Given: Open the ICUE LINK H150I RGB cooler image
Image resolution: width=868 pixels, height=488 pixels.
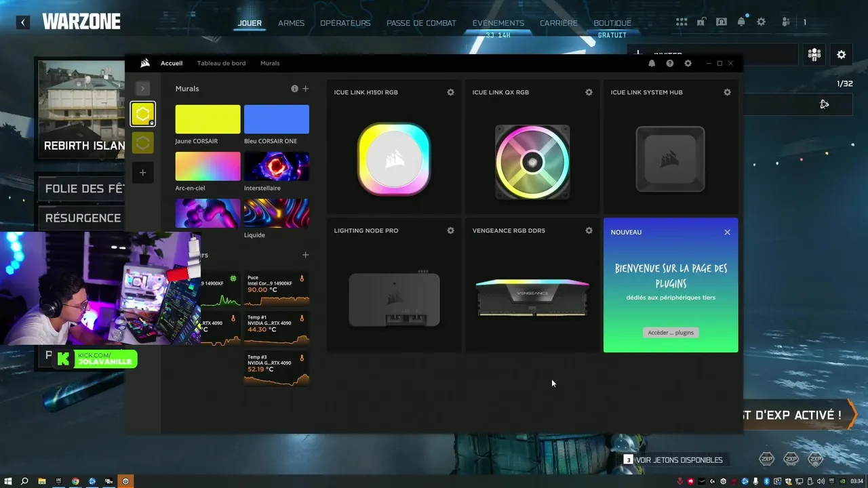Looking at the screenshot, I should [394, 159].
